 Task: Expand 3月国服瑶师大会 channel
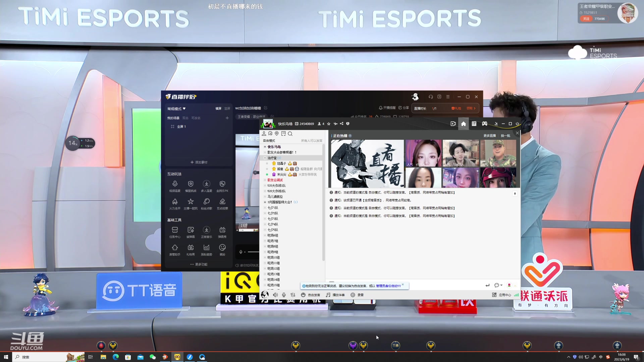(x=265, y=202)
